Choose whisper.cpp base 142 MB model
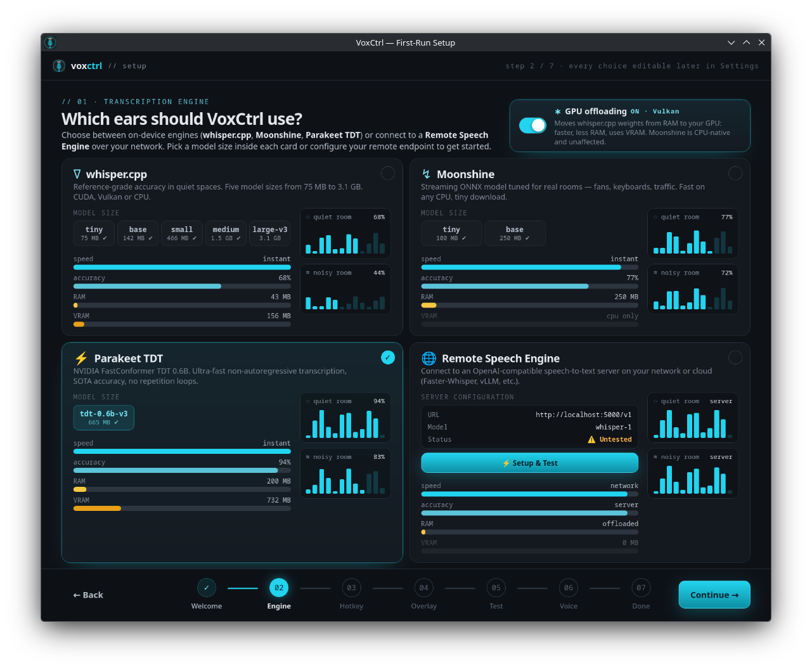 pos(138,233)
